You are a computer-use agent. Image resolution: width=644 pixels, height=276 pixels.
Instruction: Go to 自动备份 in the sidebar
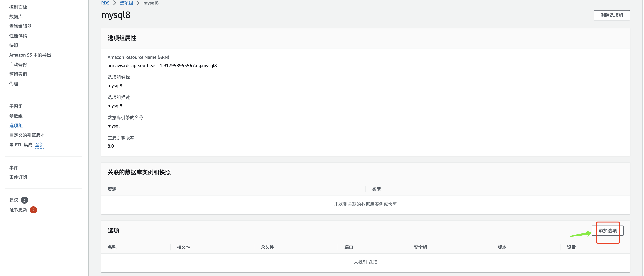coord(18,65)
